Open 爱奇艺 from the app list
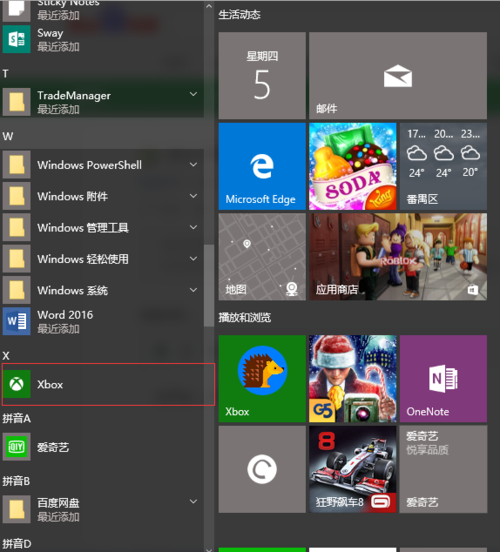 102,447
